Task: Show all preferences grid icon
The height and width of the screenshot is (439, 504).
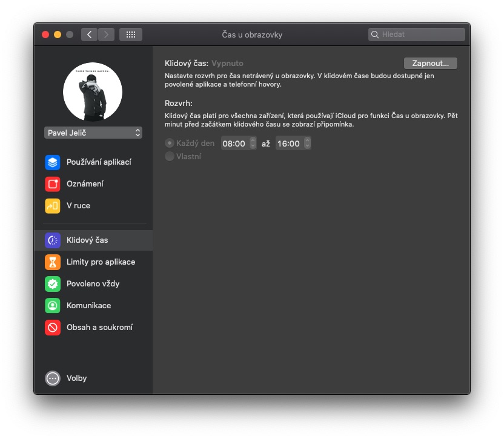Action: (x=131, y=35)
